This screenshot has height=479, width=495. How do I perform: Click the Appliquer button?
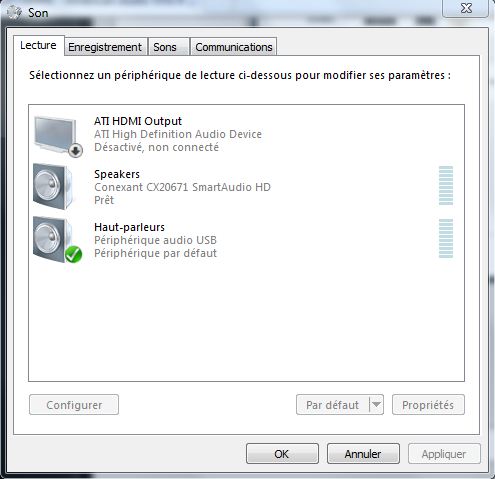pos(444,453)
